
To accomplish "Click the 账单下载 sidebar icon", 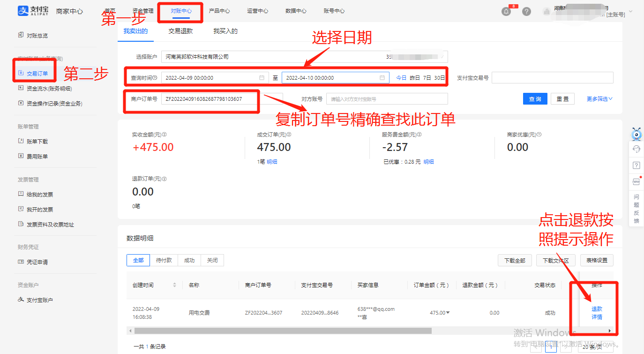I will pos(21,141).
